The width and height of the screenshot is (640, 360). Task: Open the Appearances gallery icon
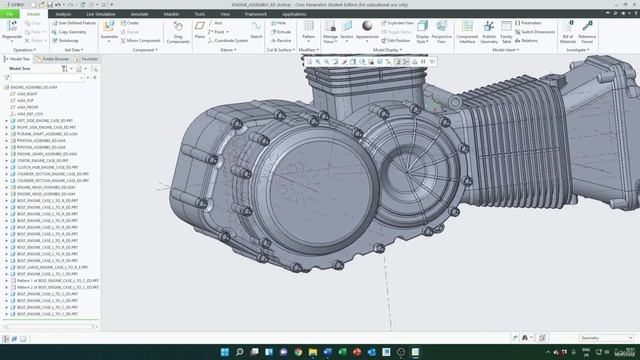pos(367,27)
